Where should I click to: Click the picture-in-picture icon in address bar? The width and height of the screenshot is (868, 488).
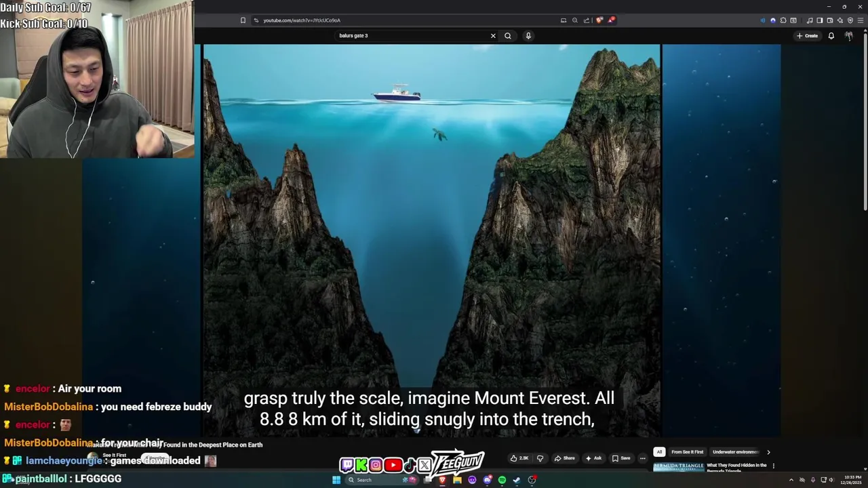(564, 20)
